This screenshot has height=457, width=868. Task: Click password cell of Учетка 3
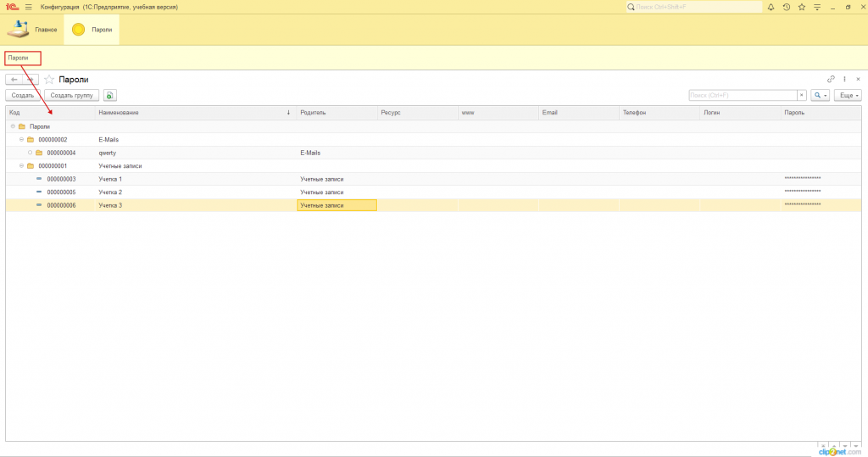[x=821, y=205]
